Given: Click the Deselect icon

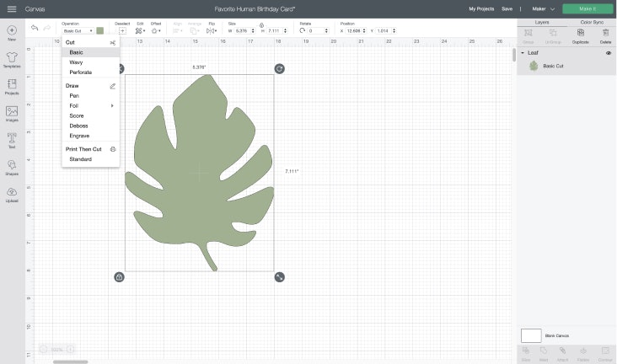Looking at the screenshot, I should pos(122,30).
